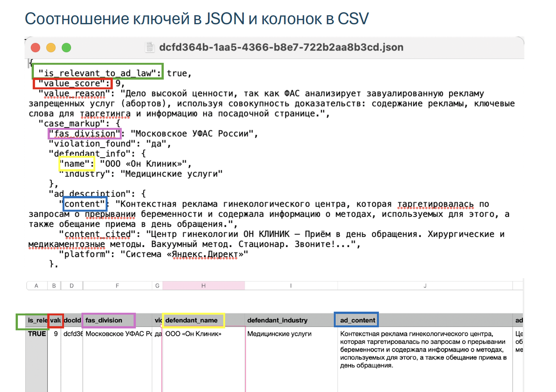Select spreadsheet column D header
The image size is (556, 392).
coord(72,285)
